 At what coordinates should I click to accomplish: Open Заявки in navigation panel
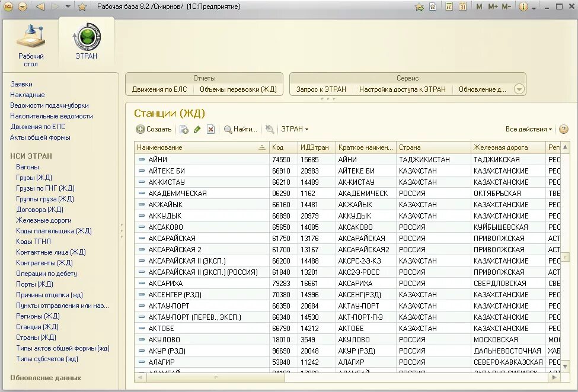[21, 84]
